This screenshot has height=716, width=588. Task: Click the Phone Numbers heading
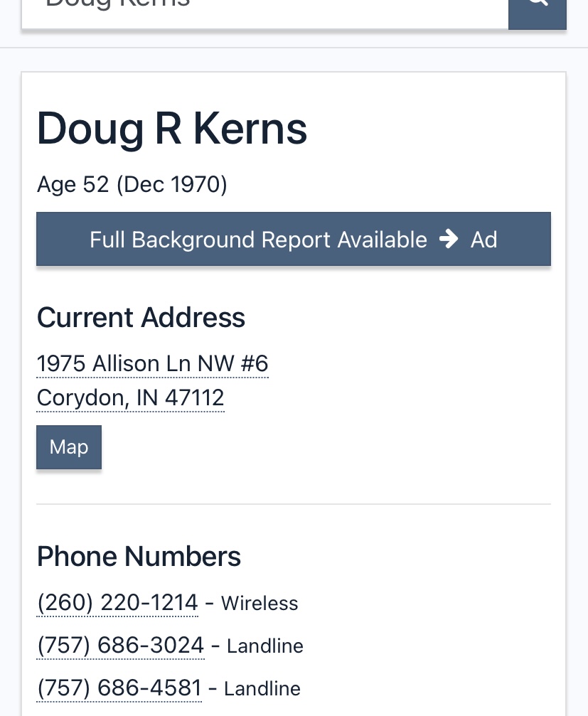[x=139, y=557]
